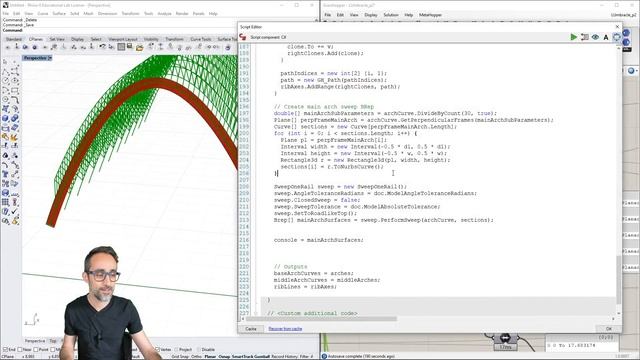The image size is (640, 360).
Task: Close the Script Editor window
Action: [x=617, y=27]
